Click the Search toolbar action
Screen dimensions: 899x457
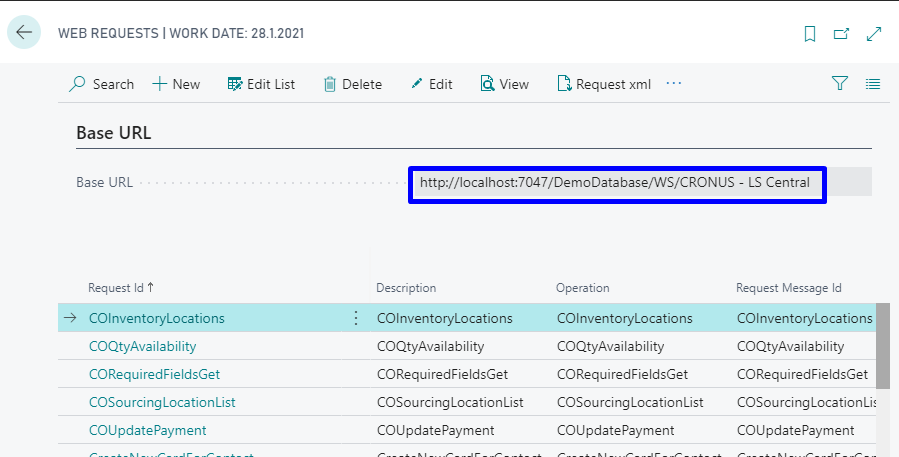pyautogui.click(x=101, y=84)
